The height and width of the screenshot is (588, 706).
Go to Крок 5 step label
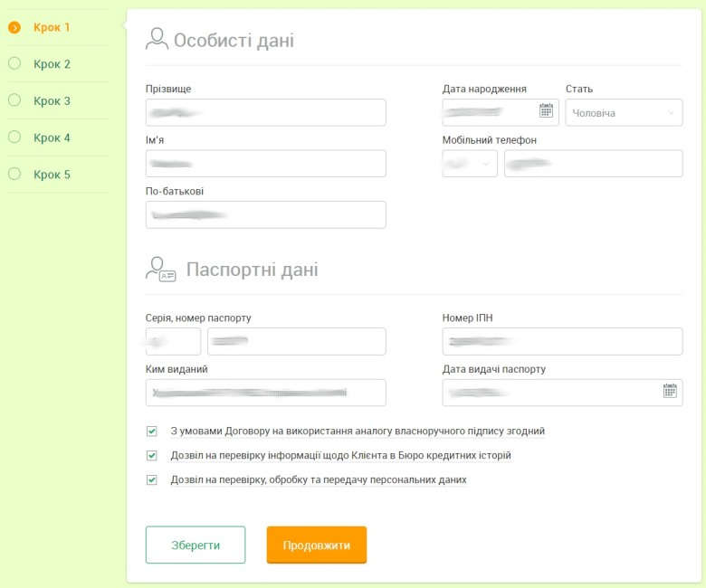[52, 175]
